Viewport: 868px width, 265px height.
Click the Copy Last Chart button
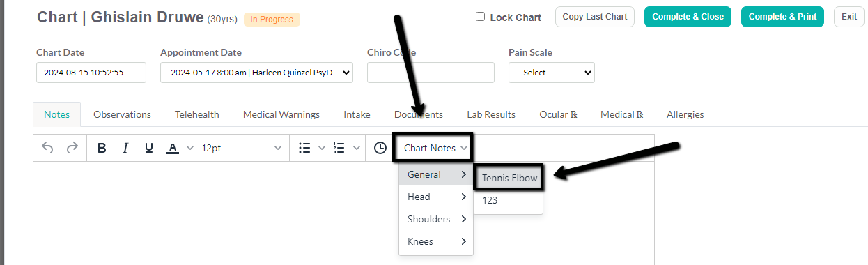coord(595,17)
